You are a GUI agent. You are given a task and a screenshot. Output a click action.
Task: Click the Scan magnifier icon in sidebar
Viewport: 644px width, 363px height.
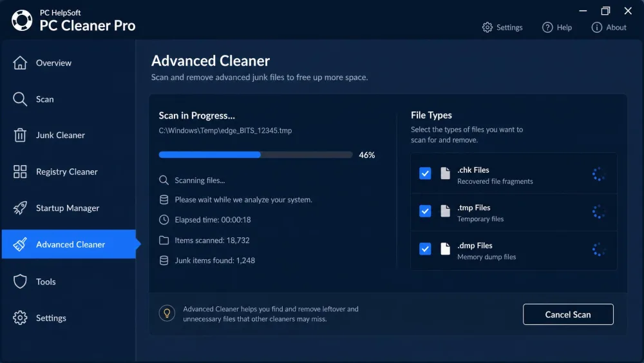click(x=20, y=99)
